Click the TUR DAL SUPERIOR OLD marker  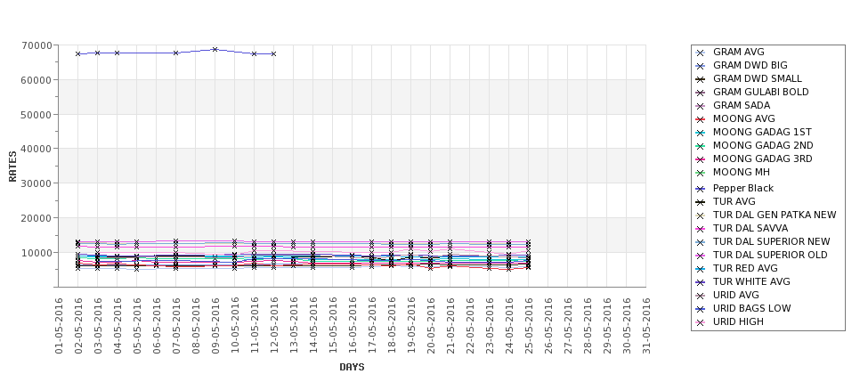701,256
